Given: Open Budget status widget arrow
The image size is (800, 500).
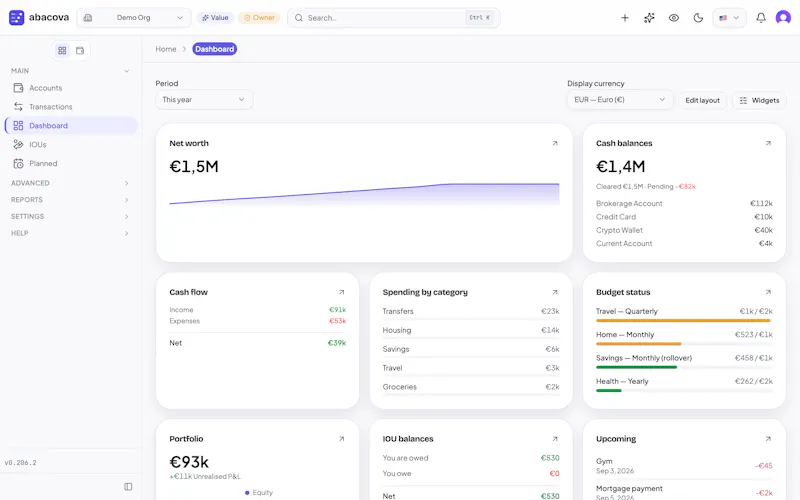Looking at the screenshot, I should (x=768, y=292).
